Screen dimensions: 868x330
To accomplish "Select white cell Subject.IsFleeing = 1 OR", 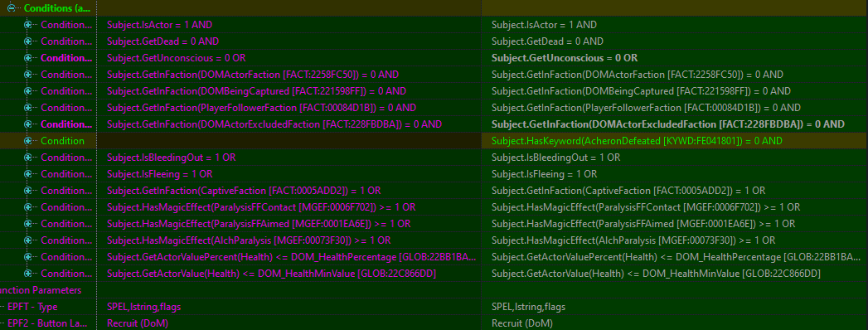I will 544,174.
